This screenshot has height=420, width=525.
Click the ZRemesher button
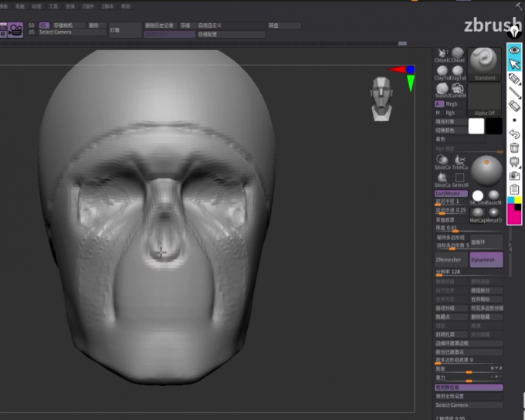[x=451, y=259]
